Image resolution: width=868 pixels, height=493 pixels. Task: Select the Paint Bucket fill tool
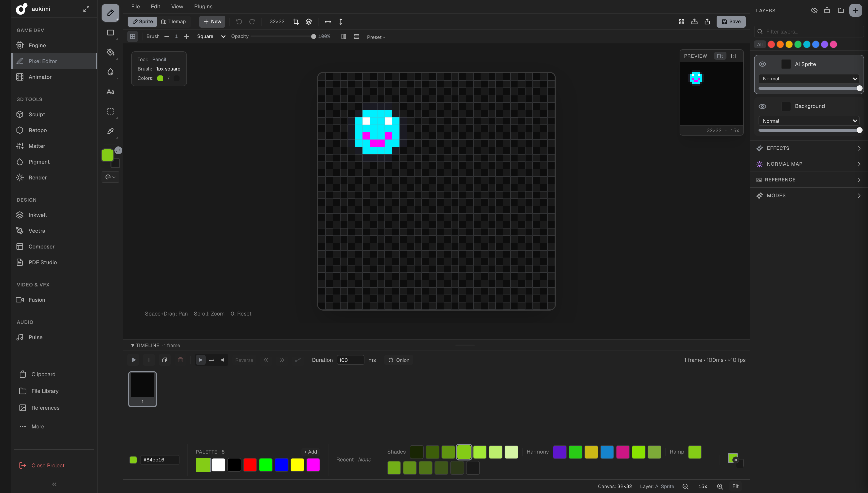110,52
